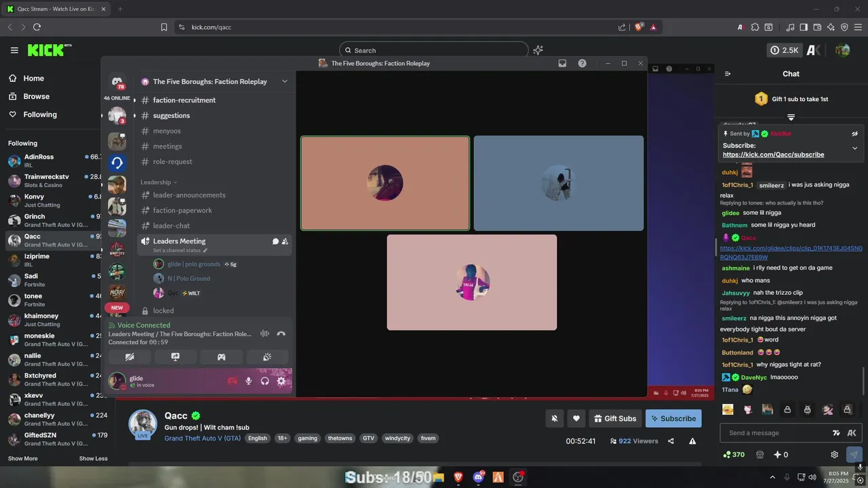The width and height of the screenshot is (868, 488).
Task: Open Kick sidebar hamburger menu
Action: click(14, 50)
